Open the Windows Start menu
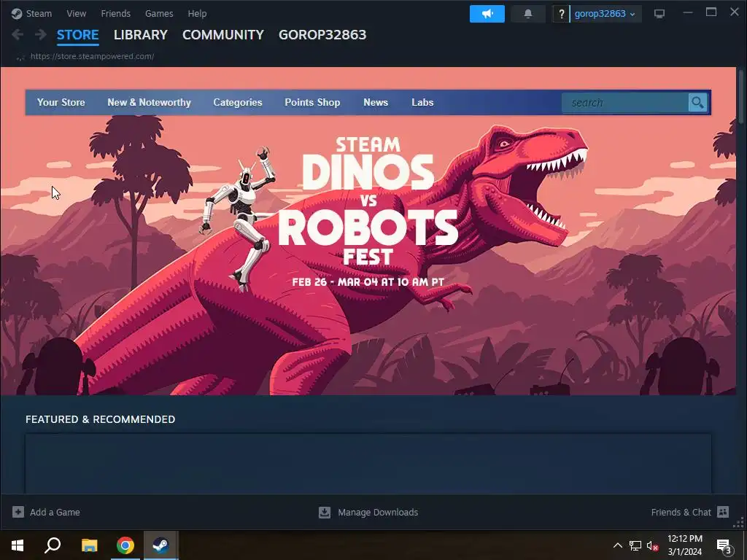This screenshot has height=560, width=747. click(x=18, y=545)
